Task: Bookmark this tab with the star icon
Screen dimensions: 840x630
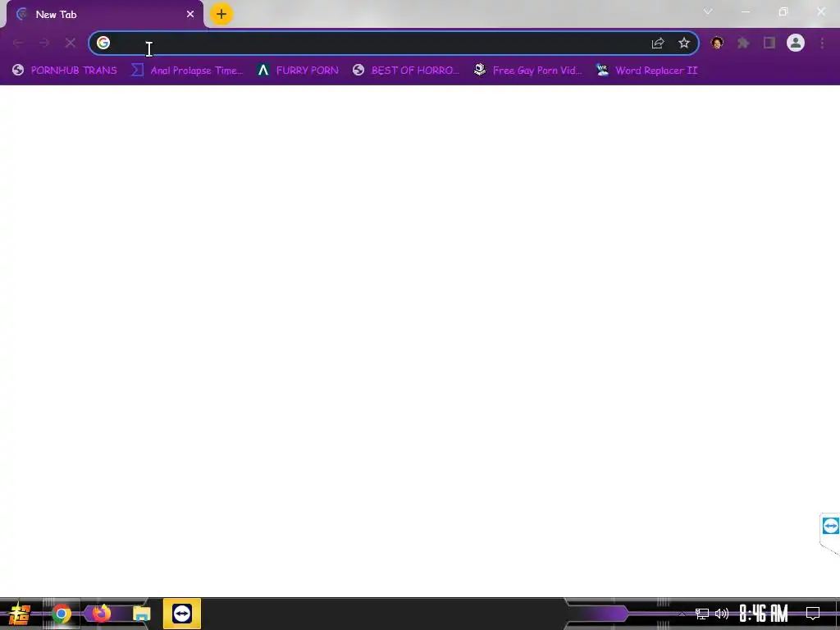Action: tap(683, 43)
